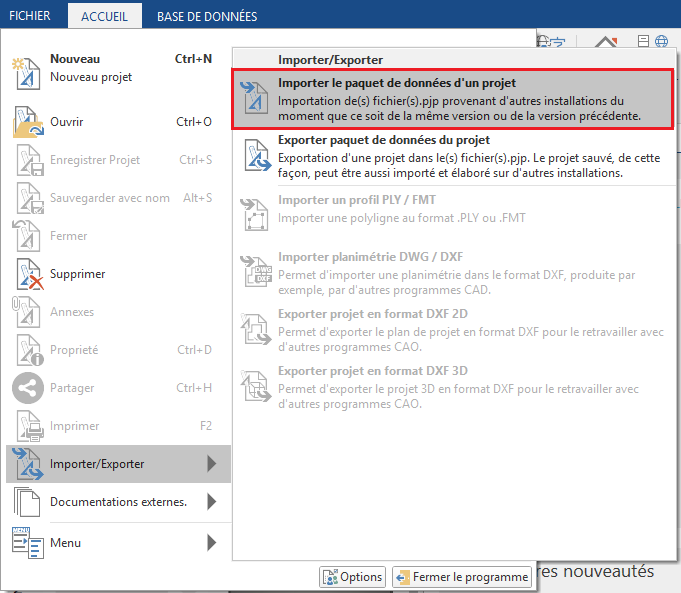Click the Importer/Exporter submenu header text

(x=331, y=60)
